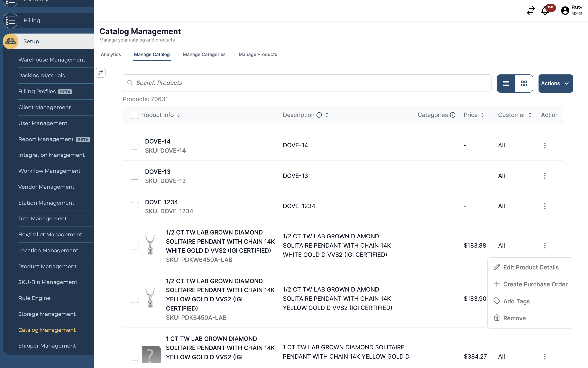The image size is (588, 368).
Task: Open the Description column info icon
Action: coord(319,115)
